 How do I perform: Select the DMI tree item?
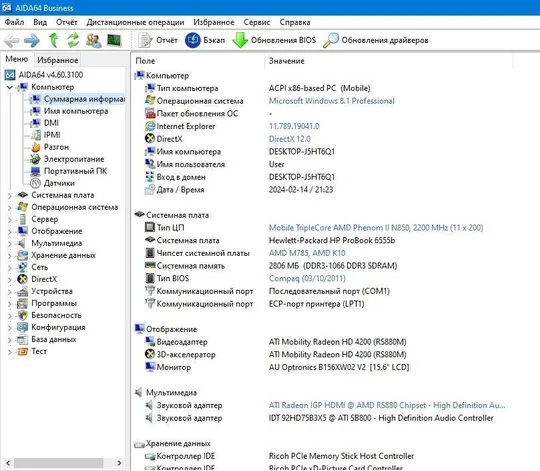[51, 123]
